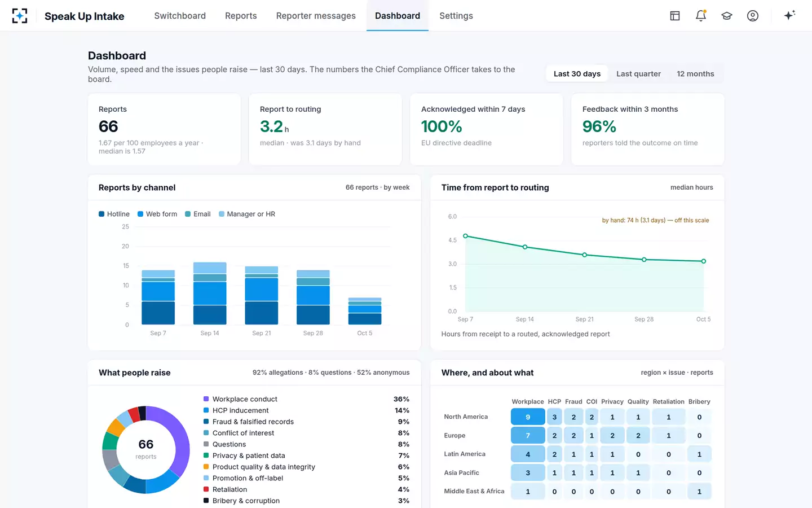Click the by hand 74 h annotation
The image size is (812, 508).
pyautogui.click(x=655, y=220)
